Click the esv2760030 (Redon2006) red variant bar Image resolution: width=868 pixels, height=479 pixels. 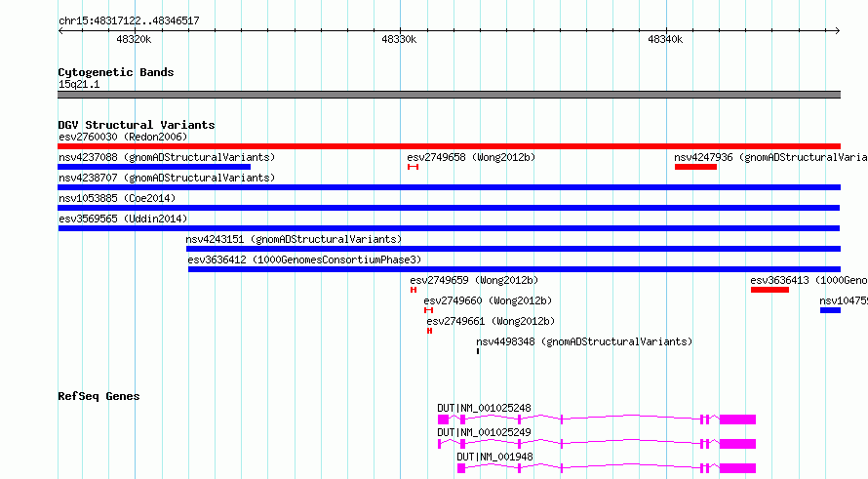point(449,146)
